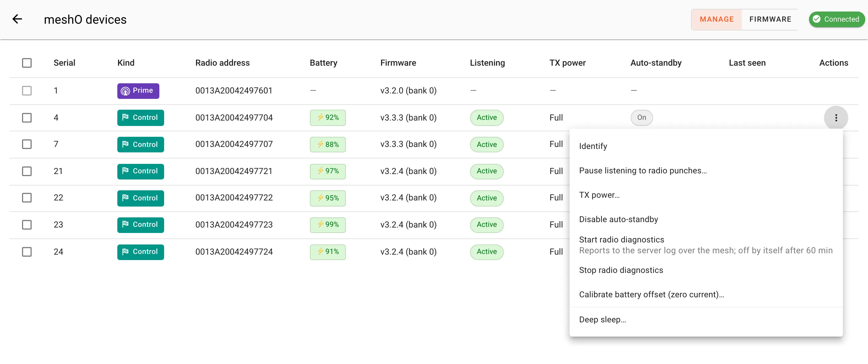
Task: Check the box for serial 7
Action: pyautogui.click(x=27, y=144)
